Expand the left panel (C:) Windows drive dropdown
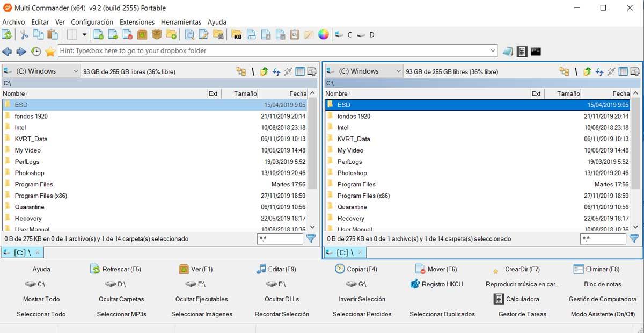 tap(75, 71)
